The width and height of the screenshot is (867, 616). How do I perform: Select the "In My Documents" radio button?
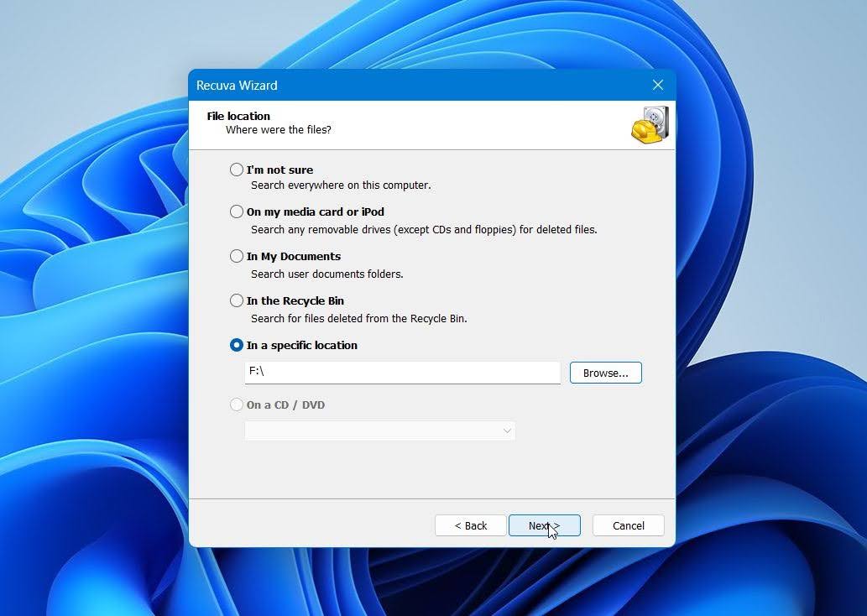(236, 256)
